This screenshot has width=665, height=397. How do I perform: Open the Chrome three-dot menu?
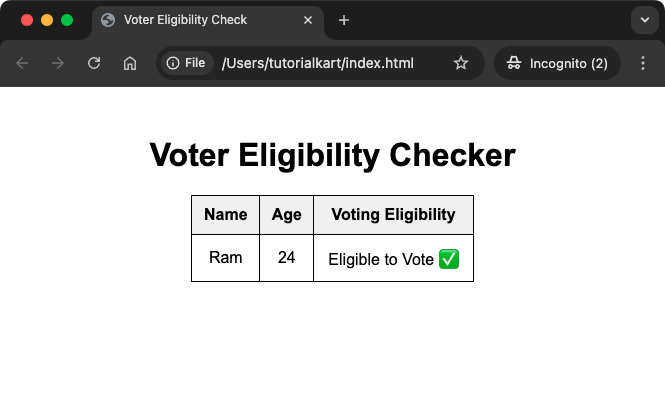coord(643,63)
